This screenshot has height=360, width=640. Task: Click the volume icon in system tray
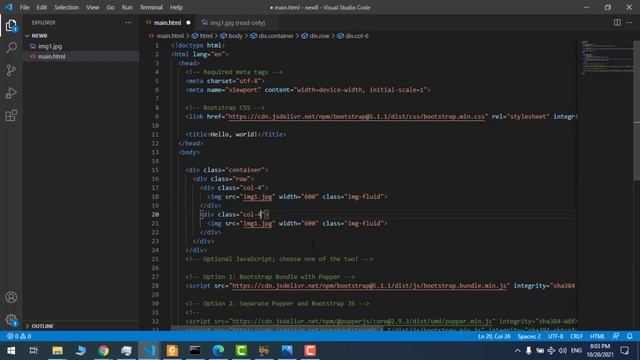point(563,351)
